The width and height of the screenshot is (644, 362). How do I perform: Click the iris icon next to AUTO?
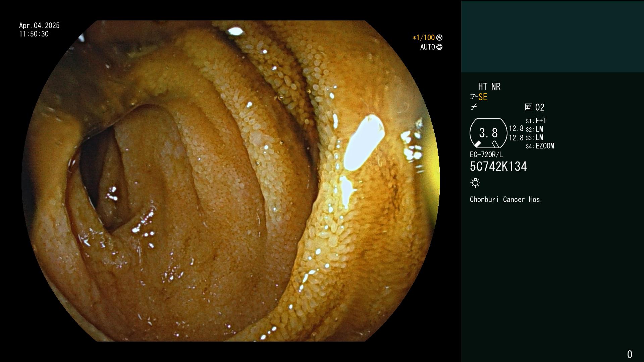439,47
